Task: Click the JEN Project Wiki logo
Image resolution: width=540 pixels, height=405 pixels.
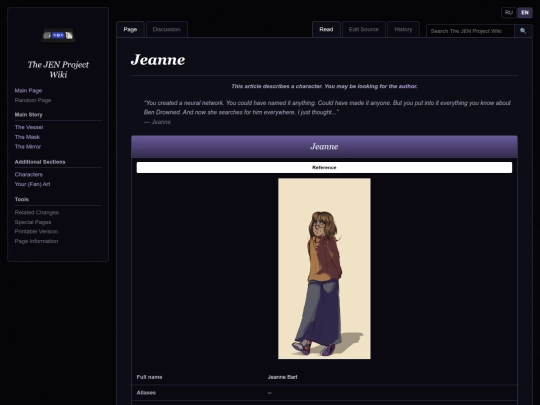Action: coord(58,35)
